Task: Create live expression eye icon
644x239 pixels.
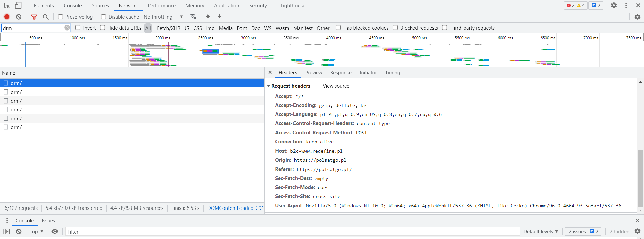Action: click(x=55, y=231)
